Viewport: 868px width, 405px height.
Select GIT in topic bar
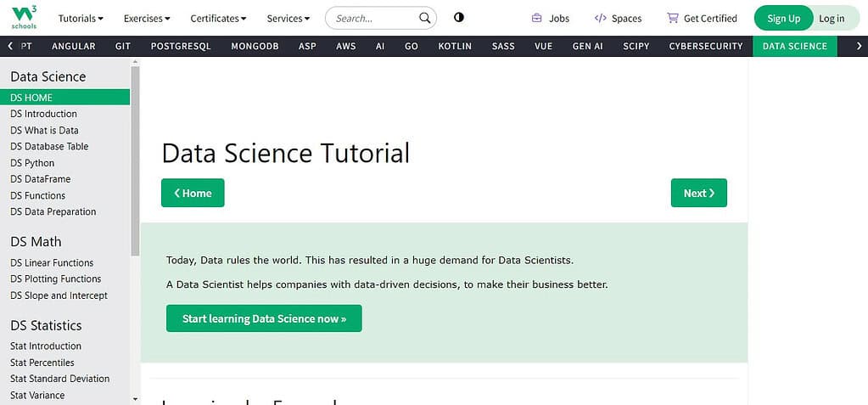123,46
